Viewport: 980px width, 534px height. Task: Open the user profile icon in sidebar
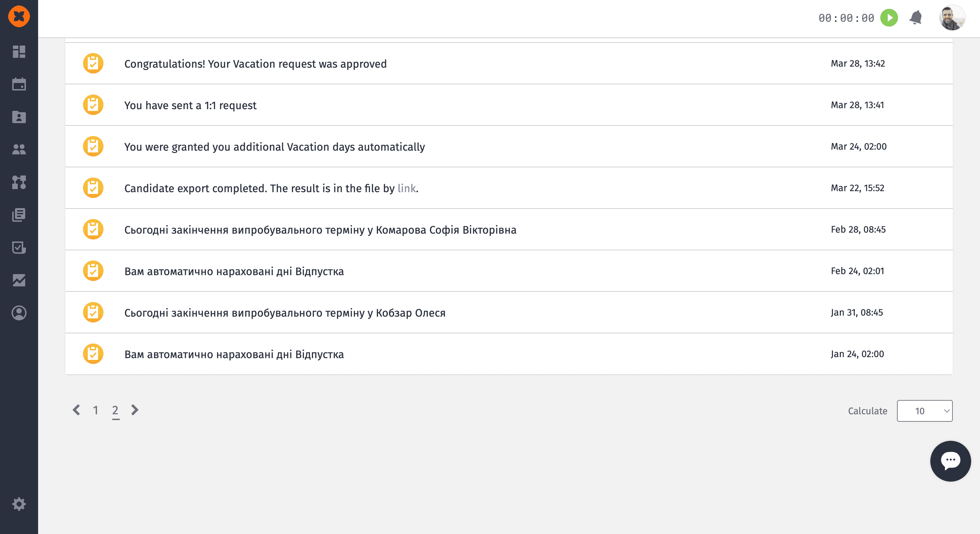click(19, 313)
